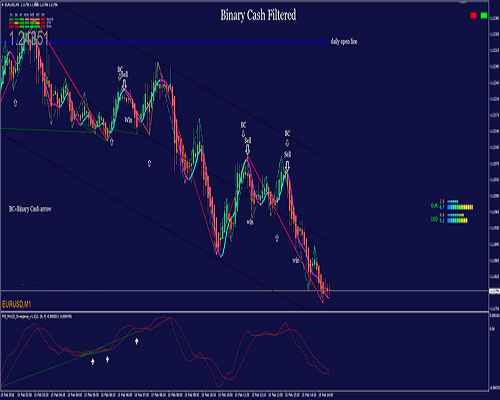The image size is (500, 400).
Task: Click the EUR currency strength meter bars
Action: pyautogui.click(x=460, y=205)
